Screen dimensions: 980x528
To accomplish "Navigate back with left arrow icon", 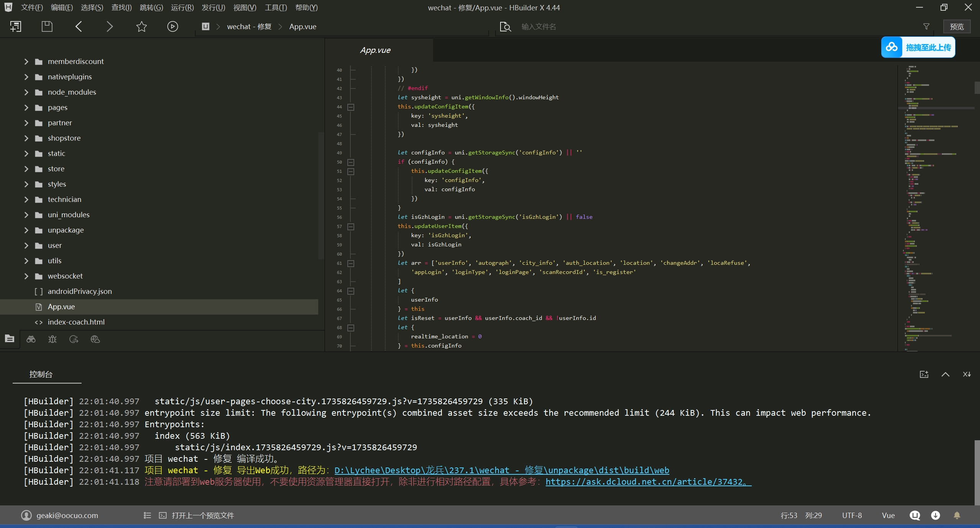I will [79, 26].
